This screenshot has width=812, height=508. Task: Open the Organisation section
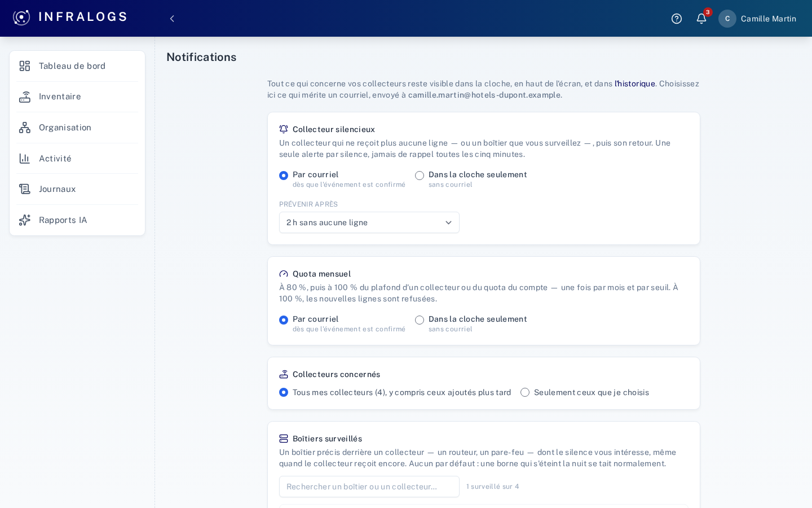(77, 128)
